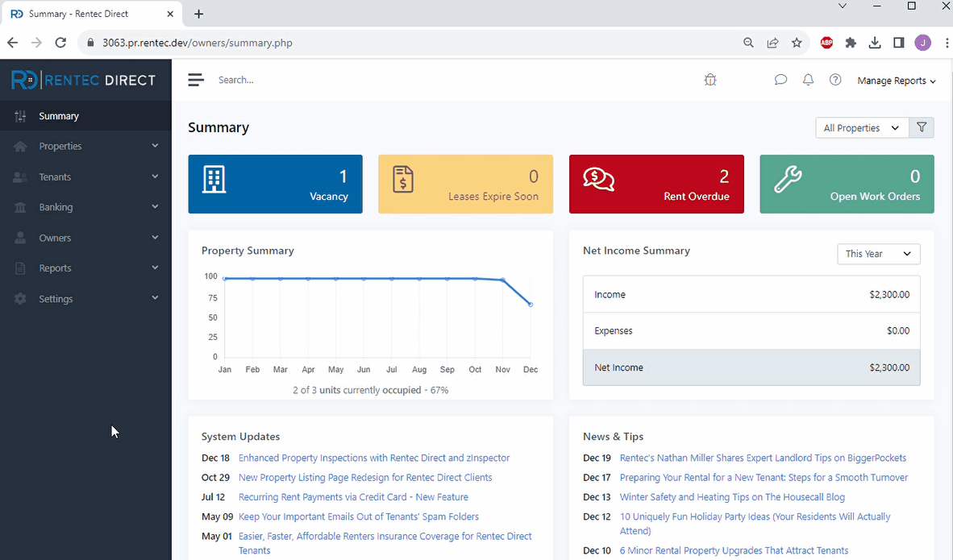Expand the Reports sidebar chevron
The height and width of the screenshot is (560, 953).
155,268
